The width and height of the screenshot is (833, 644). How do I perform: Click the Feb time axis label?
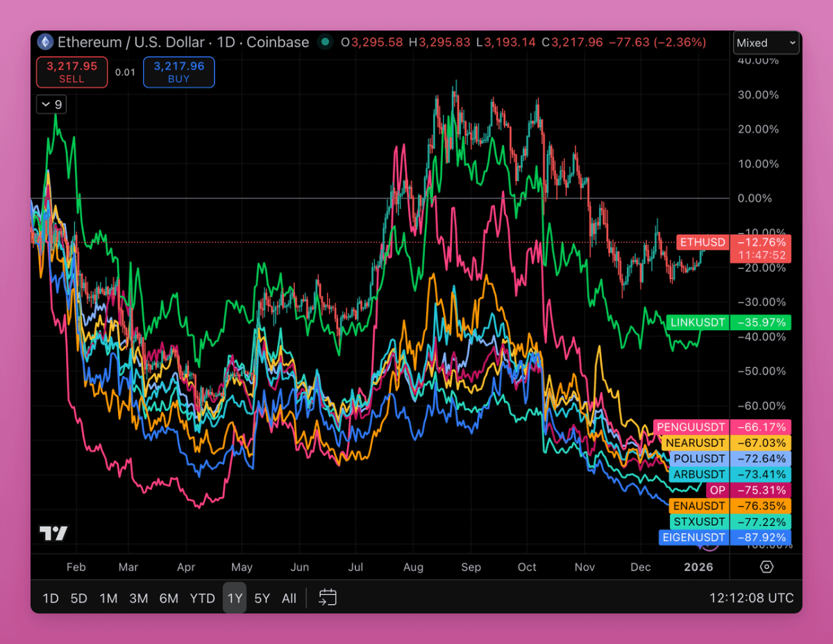76,567
